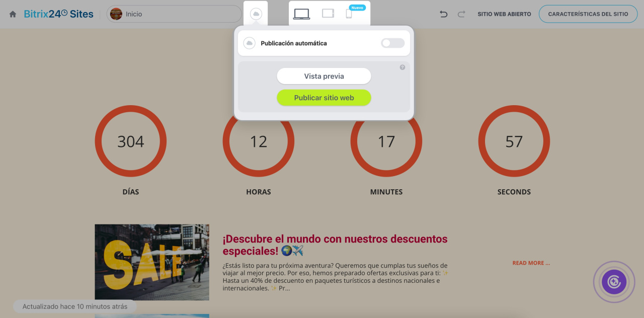The width and height of the screenshot is (644, 318).
Task: Open the purple CoPilot assistant button
Action: [614, 282]
